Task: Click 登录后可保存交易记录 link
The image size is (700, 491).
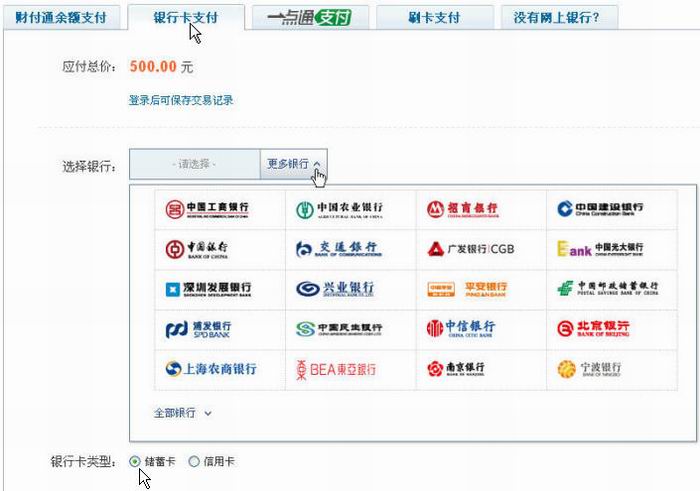Action: (181, 100)
